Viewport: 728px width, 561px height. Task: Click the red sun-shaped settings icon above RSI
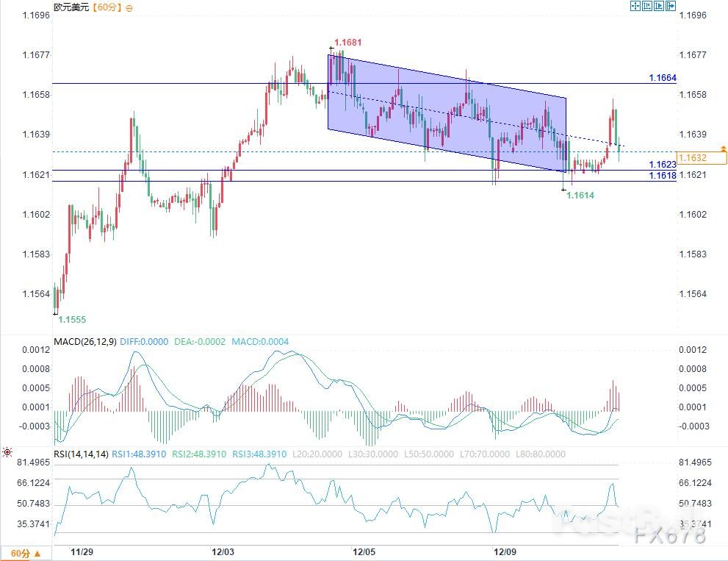pyautogui.click(x=7, y=452)
